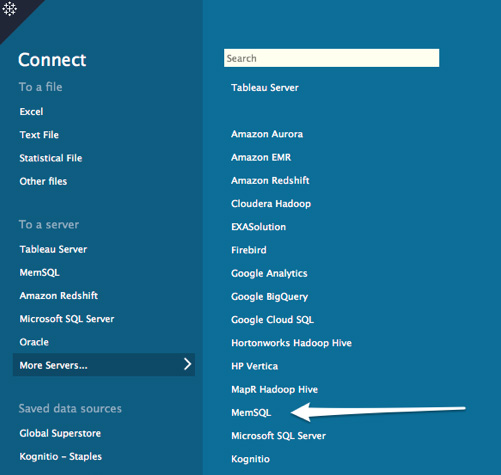Pick Microsoft SQL Server in left sidebar
The image size is (501, 475).
pos(67,319)
